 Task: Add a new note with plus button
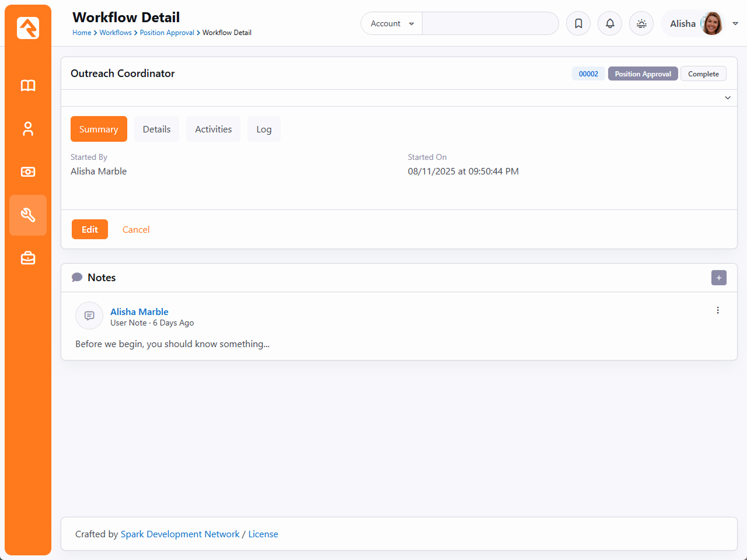tap(718, 278)
